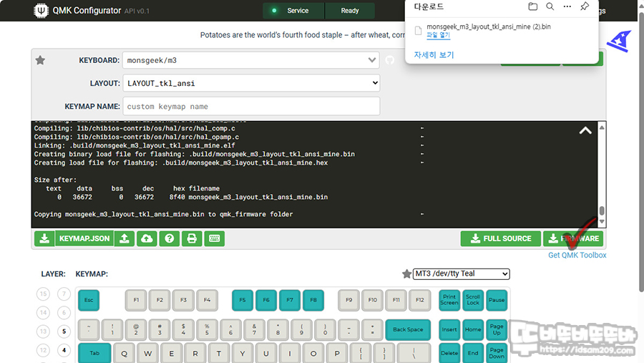Collapse the compiler output with the chevron
The image size is (644, 363).
(x=585, y=131)
